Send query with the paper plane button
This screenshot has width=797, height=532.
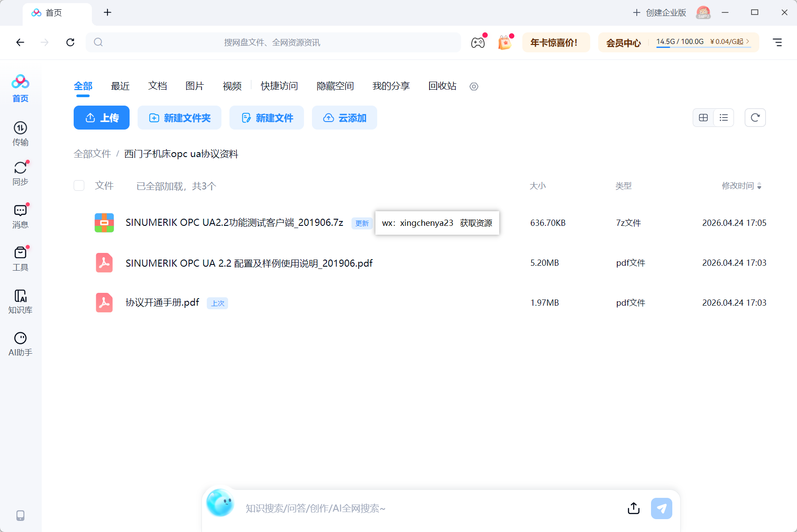(662, 508)
